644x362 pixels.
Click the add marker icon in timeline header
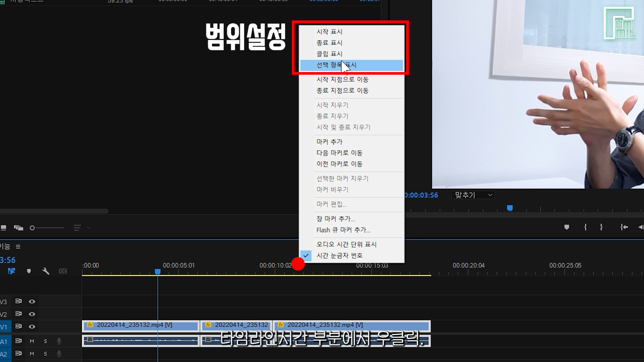(29, 271)
